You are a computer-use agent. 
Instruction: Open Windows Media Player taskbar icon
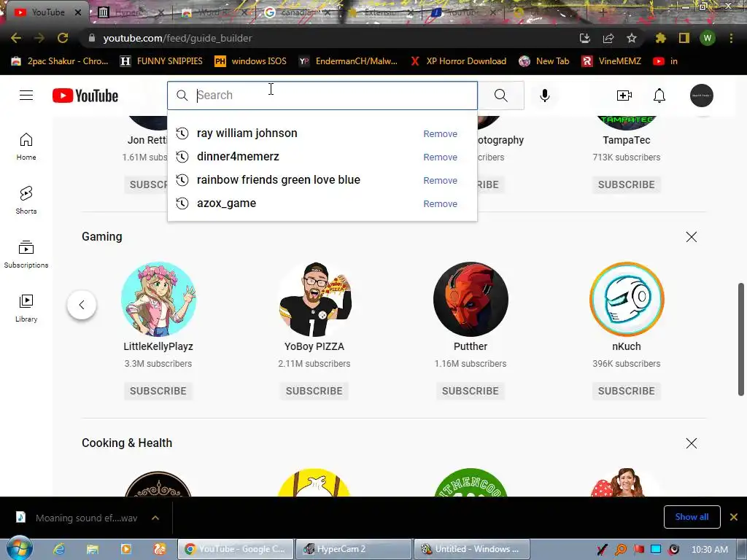[126, 549]
